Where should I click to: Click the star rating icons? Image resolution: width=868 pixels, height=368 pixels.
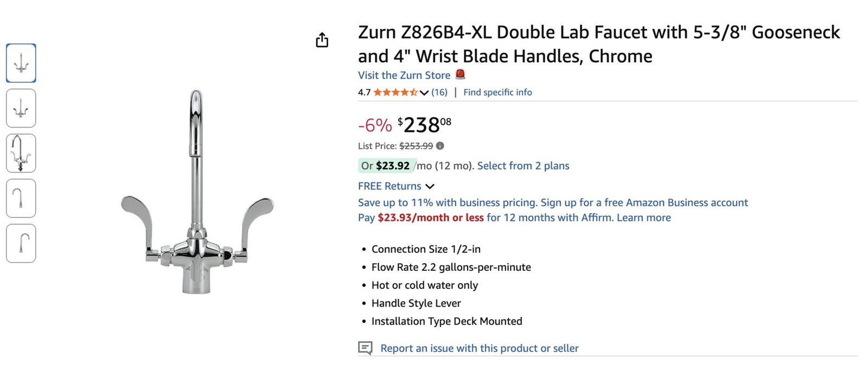[x=395, y=92]
